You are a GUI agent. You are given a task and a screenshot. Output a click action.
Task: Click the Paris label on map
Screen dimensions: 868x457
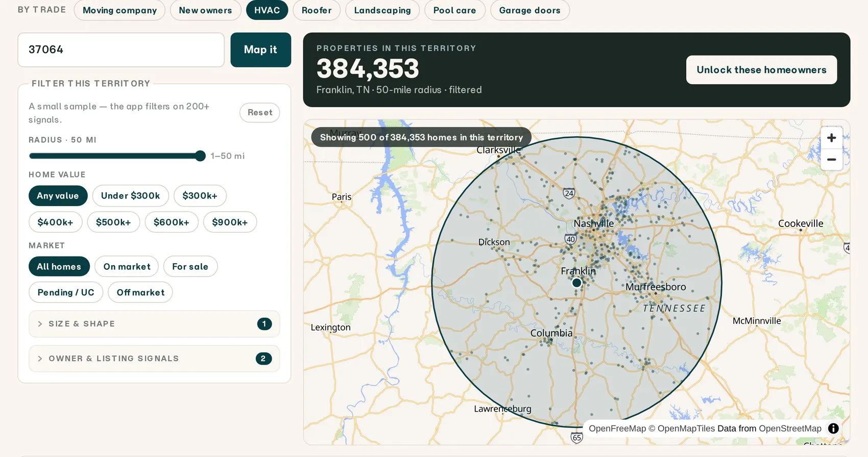tap(341, 197)
